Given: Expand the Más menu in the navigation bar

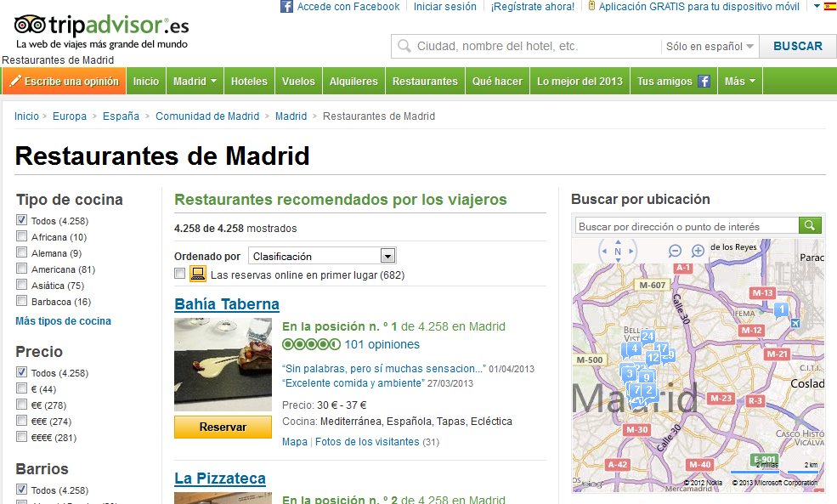Looking at the screenshot, I should point(740,81).
